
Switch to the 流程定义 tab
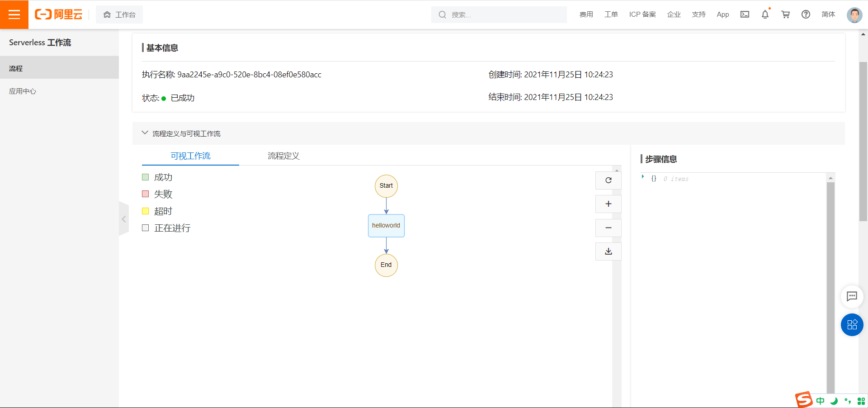283,156
